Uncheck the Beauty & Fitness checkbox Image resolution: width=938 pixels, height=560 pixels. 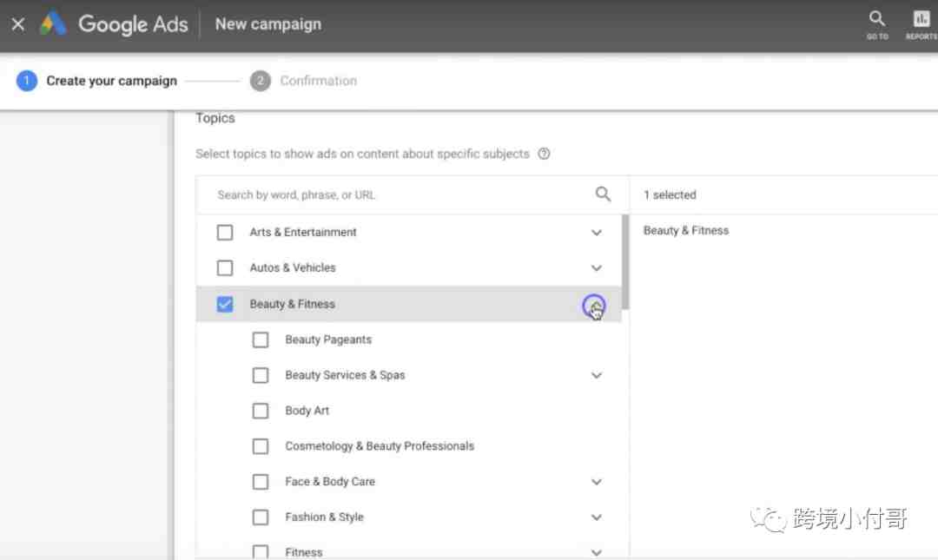(x=225, y=304)
